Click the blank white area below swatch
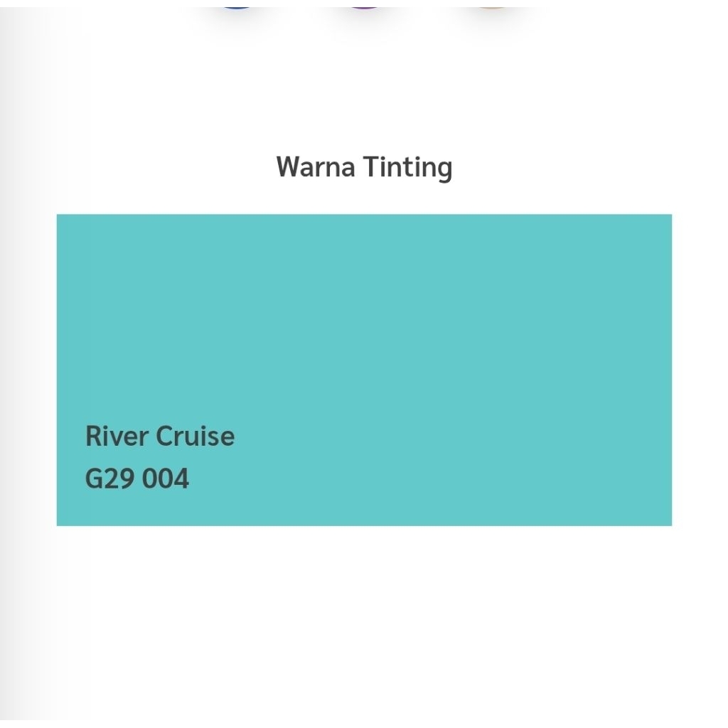 364,626
